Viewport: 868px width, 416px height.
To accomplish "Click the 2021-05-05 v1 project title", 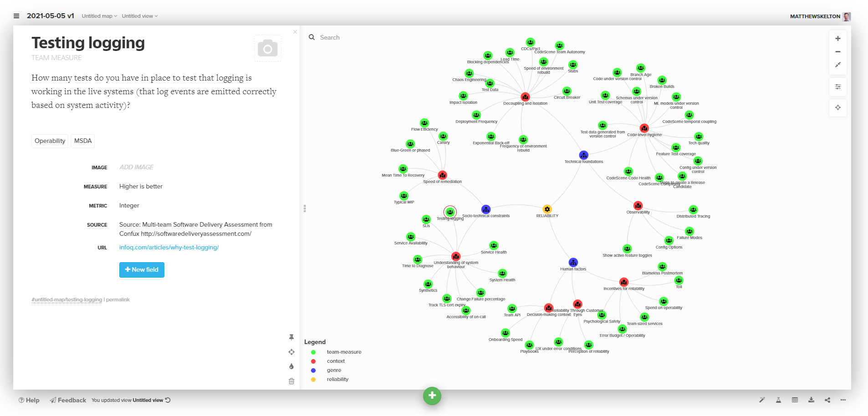I will pos(51,15).
